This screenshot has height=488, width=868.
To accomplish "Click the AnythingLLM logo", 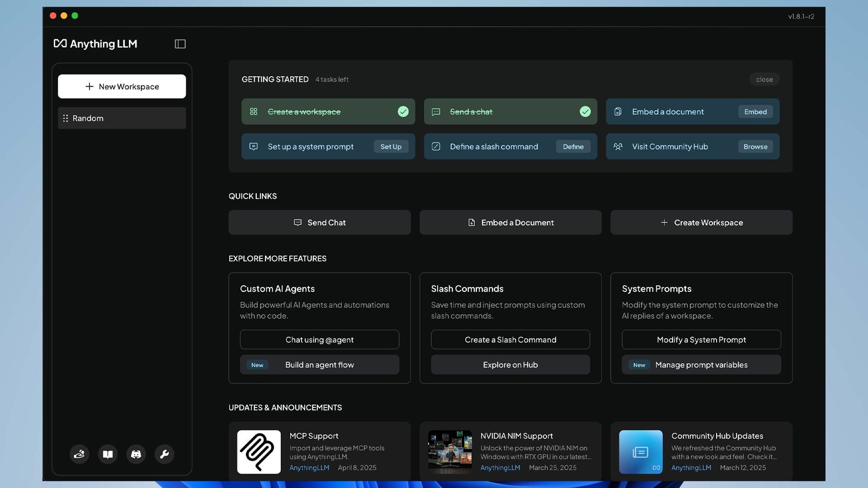I will pos(95,44).
